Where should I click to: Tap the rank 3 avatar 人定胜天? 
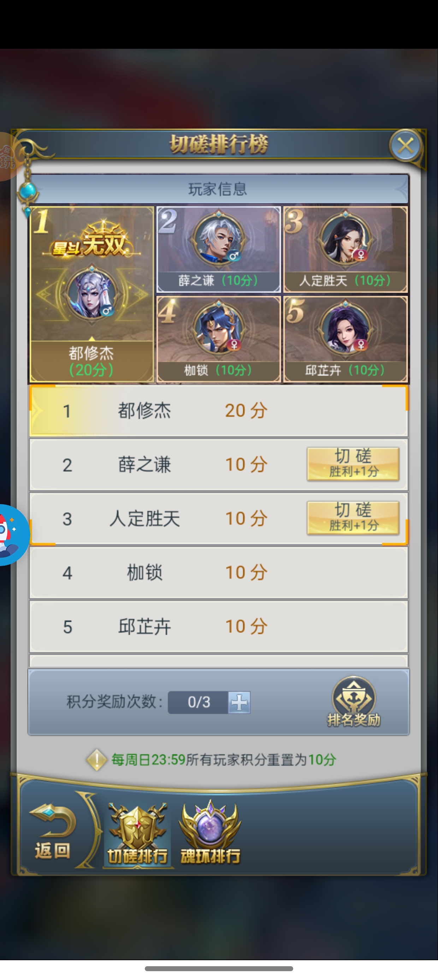pyautogui.click(x=345, y=238)
